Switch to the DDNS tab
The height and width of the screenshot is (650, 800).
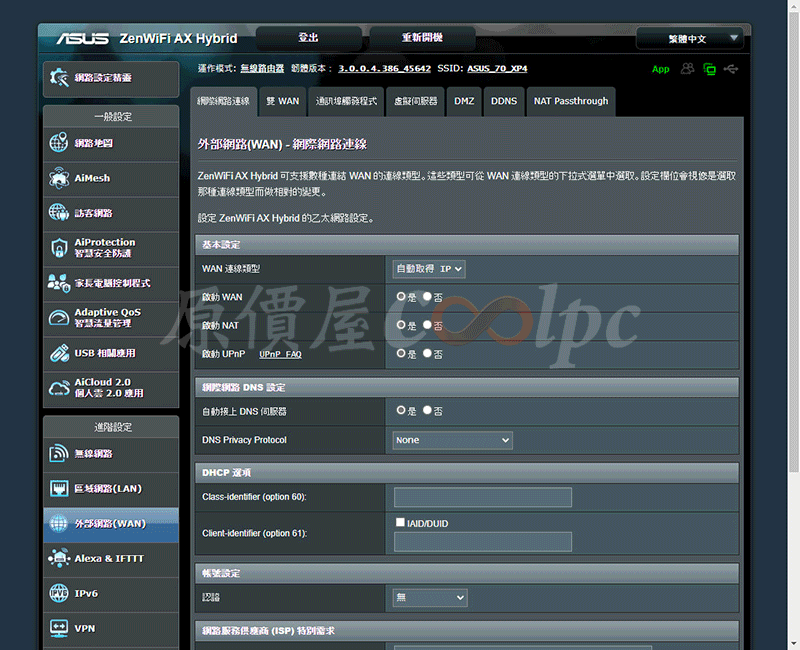coord(504,102)
